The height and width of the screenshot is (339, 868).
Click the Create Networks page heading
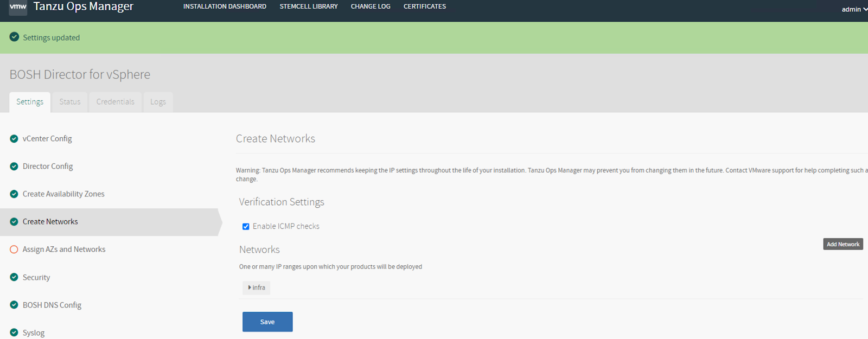[276, 138]
